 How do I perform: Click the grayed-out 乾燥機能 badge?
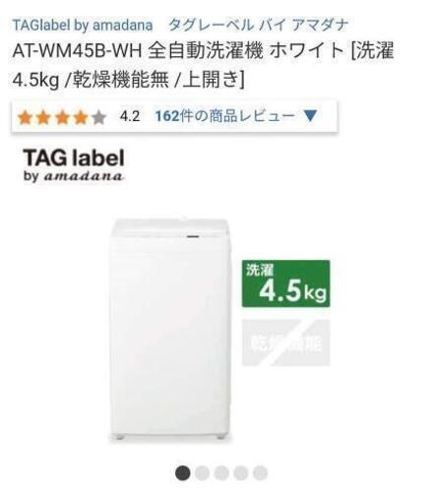[285, 343]
